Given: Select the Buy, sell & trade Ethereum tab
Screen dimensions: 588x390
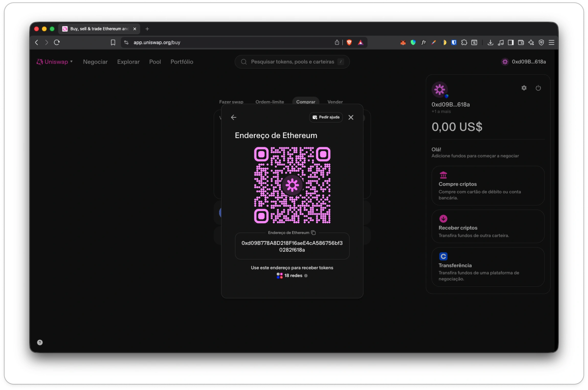Looking at the screenshot, I should [x=99, y=29].
